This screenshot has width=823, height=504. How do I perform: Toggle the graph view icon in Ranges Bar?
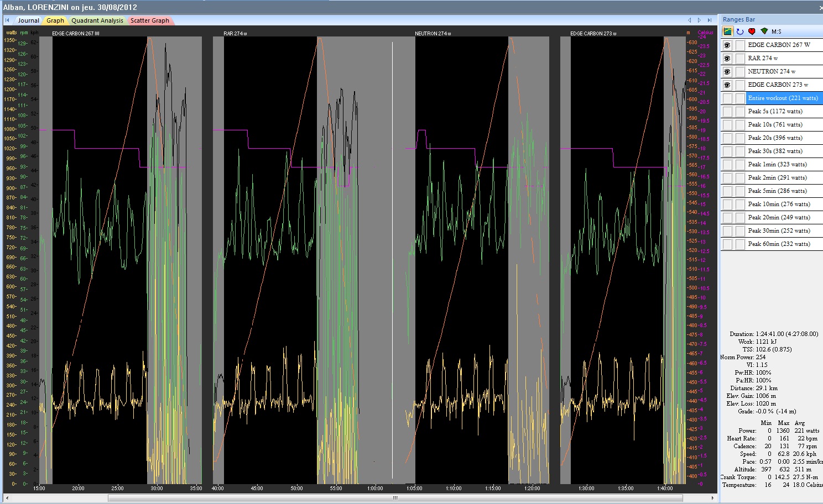pos(727,32)
